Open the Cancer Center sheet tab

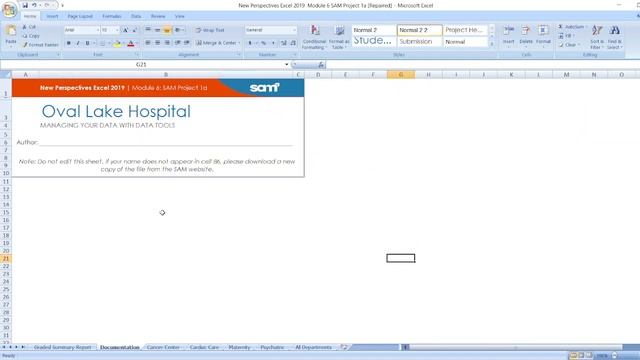(x=163, y=347)
